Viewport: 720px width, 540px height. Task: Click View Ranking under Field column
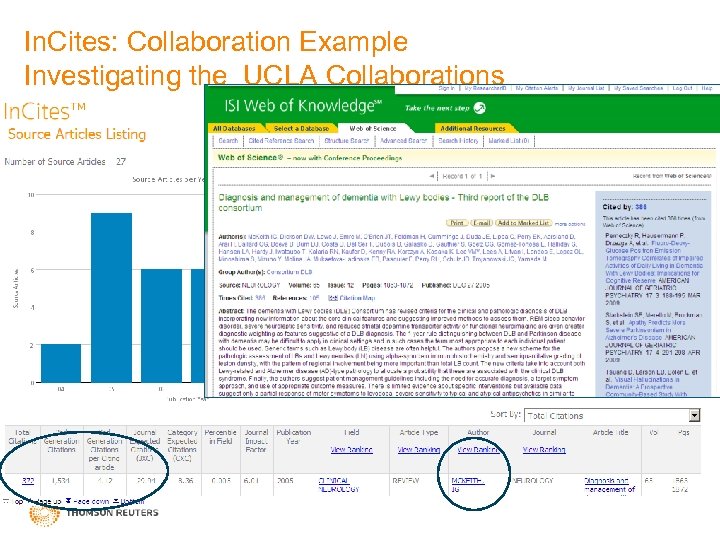click(x=351, y=450)
